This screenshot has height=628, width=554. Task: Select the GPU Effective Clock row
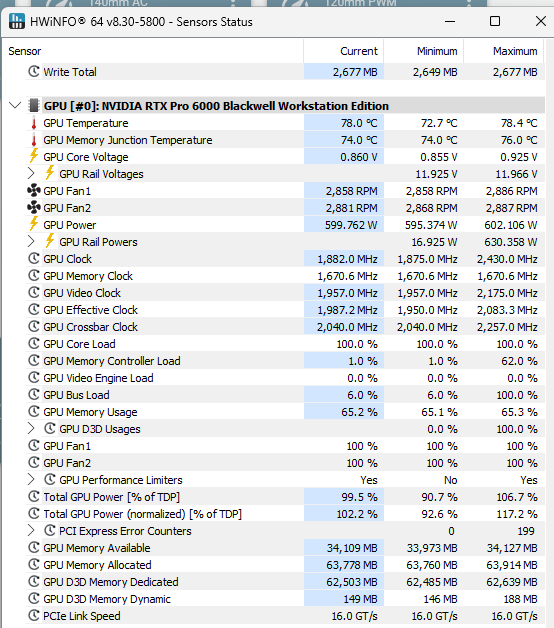coord(285,310)
